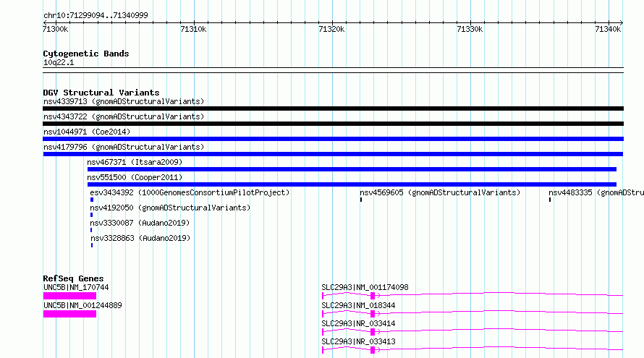
Task: Open variant label esv3434392 (1000GenomesConsortiumPilotProject)
Action: [190, 192]
